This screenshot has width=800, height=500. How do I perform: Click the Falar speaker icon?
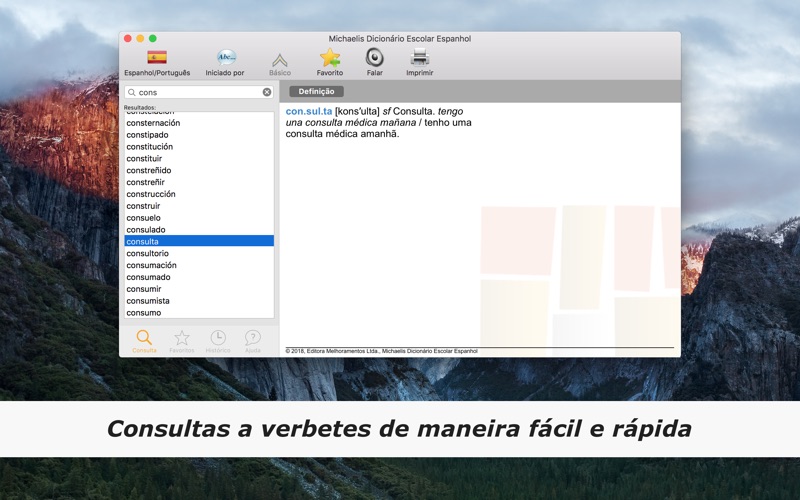374,57
